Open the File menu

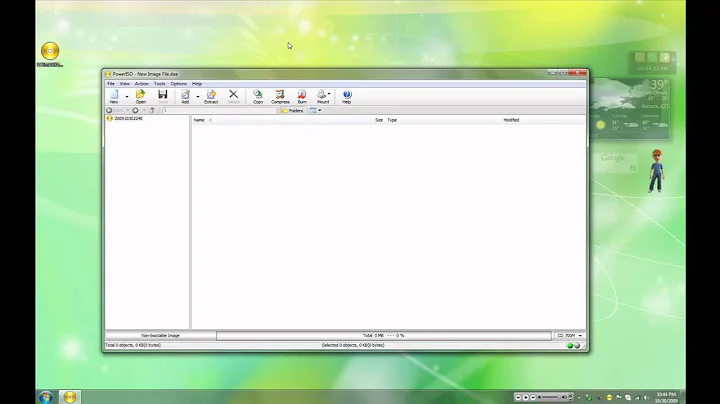[111, 84]
